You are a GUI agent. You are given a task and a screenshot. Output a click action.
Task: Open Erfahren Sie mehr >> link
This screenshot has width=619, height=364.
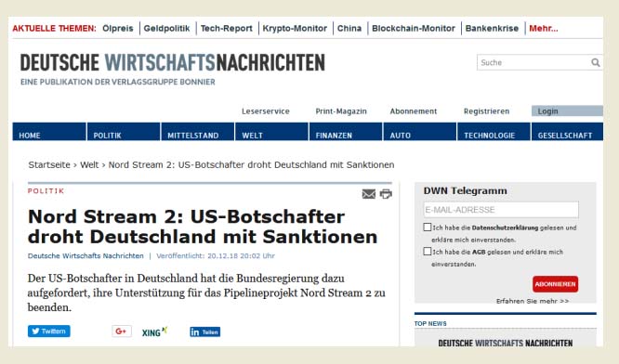click(533, 301)
